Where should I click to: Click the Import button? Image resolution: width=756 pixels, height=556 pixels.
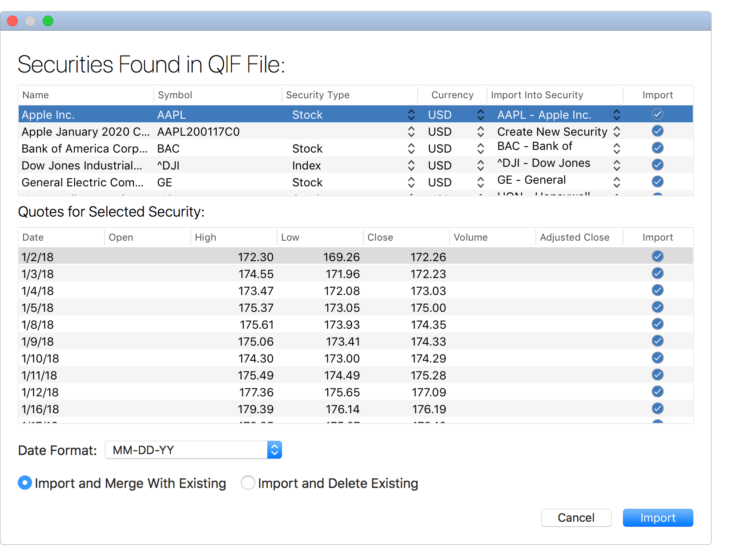[658, 517]
